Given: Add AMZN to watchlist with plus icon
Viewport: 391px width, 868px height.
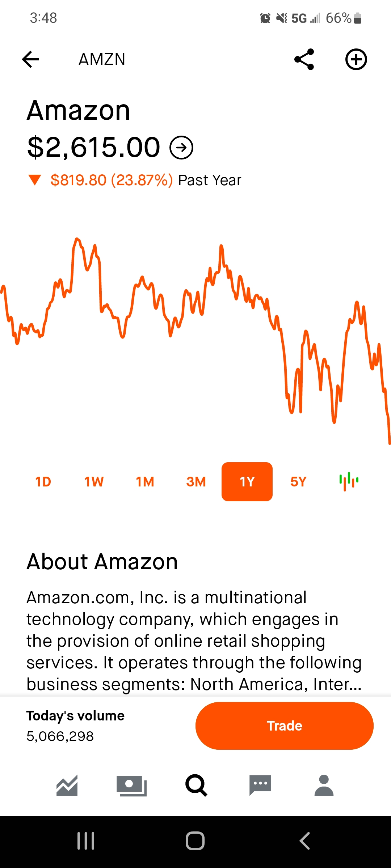Looking at the screenshot, I should [356, 59].
